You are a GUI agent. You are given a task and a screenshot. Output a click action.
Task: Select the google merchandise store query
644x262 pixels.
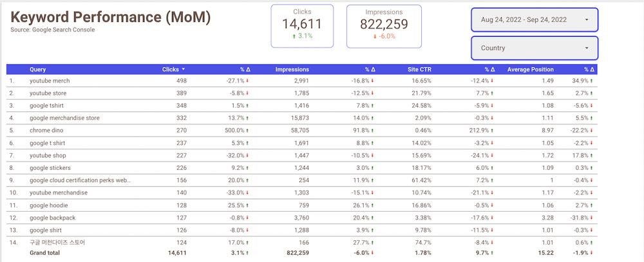pos(64,118)
